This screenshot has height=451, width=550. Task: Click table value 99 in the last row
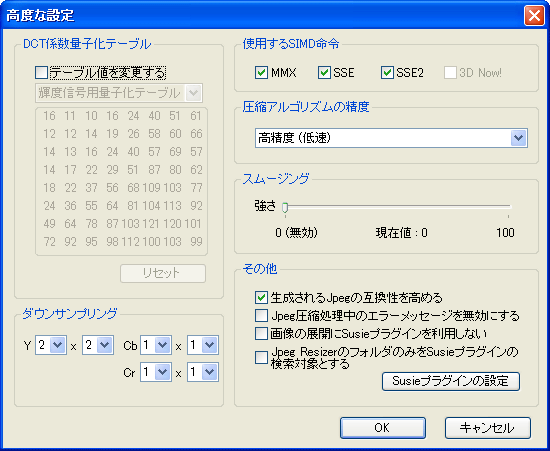[196, 242]
